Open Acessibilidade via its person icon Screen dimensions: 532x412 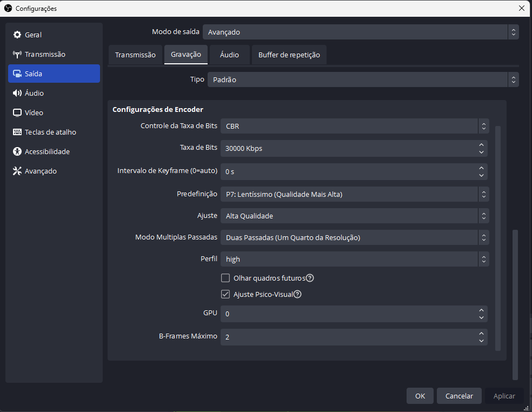tap(17, 151)
